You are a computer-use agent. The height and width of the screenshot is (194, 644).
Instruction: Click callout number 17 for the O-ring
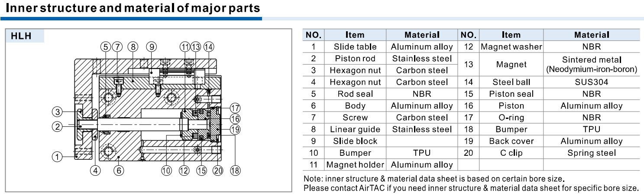[235, 109]
